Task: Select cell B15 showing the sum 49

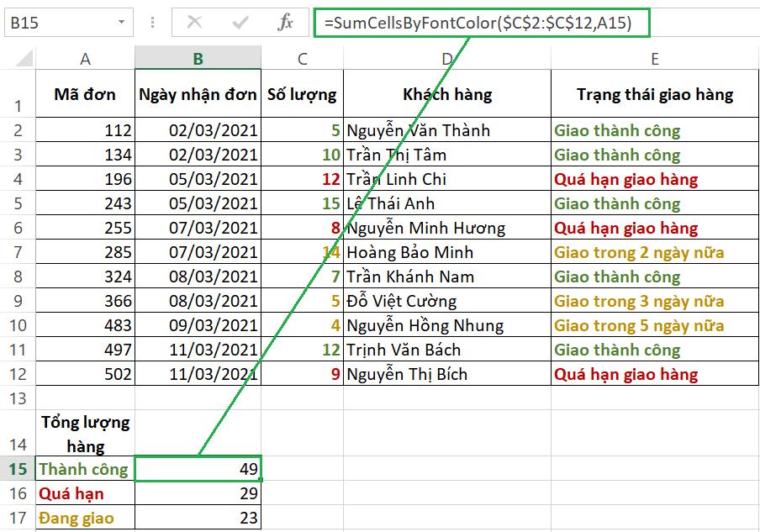Action: tap(198, 469)
